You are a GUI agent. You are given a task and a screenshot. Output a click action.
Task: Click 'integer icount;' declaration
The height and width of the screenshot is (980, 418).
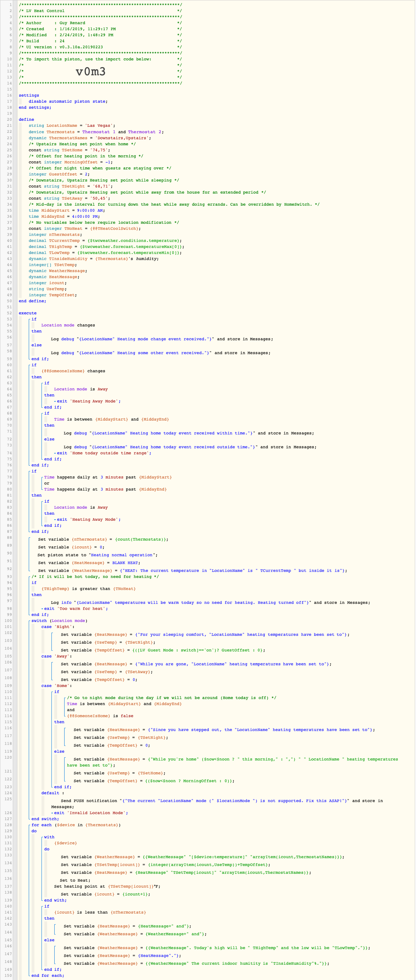pos(48,283)
